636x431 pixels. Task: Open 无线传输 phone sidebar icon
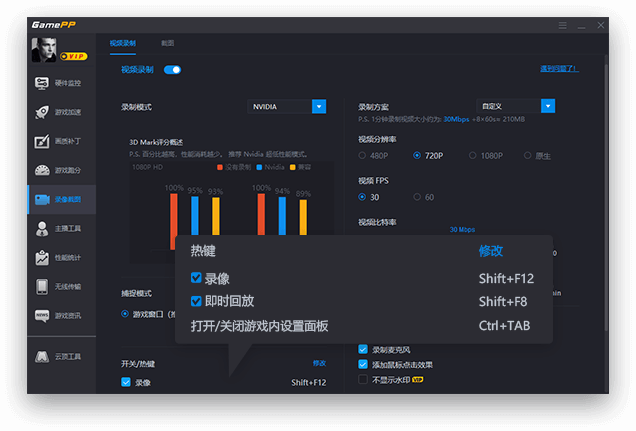click(x=42, y=287)
